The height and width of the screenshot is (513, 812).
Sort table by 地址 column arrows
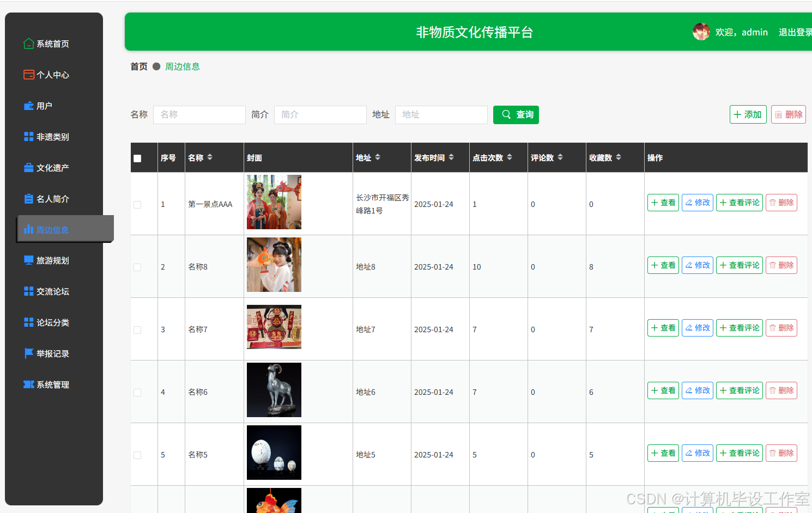point(378,157)
